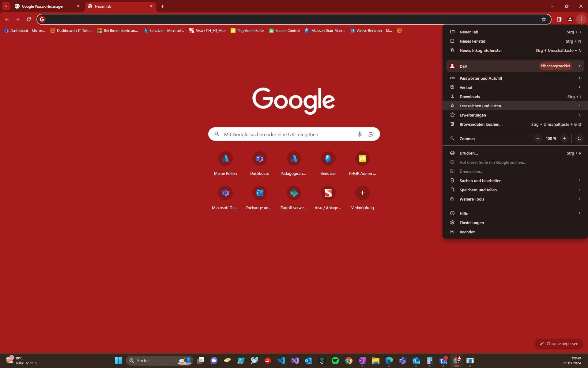
Task: Select Neues Inkognitofenster menu entry
Action: coord(515,50)
